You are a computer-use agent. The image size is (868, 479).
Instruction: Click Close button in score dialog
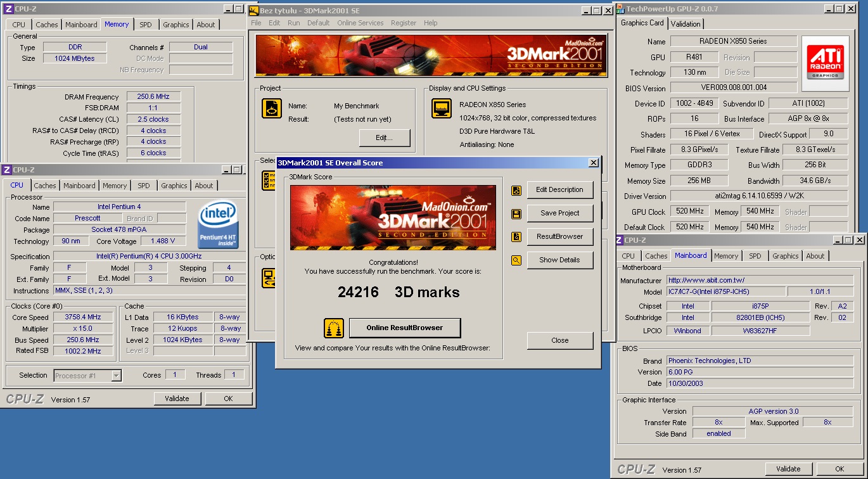[560, 340]
